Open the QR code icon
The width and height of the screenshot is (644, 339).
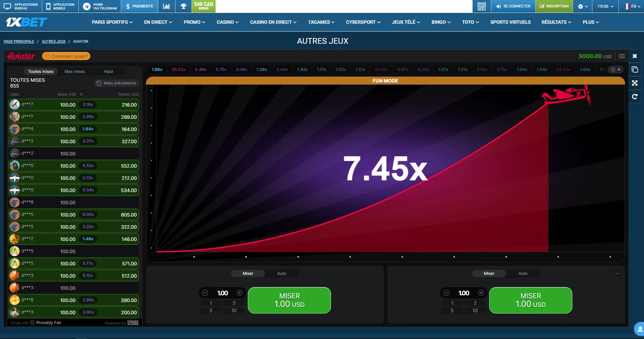[x=481, y=6]
